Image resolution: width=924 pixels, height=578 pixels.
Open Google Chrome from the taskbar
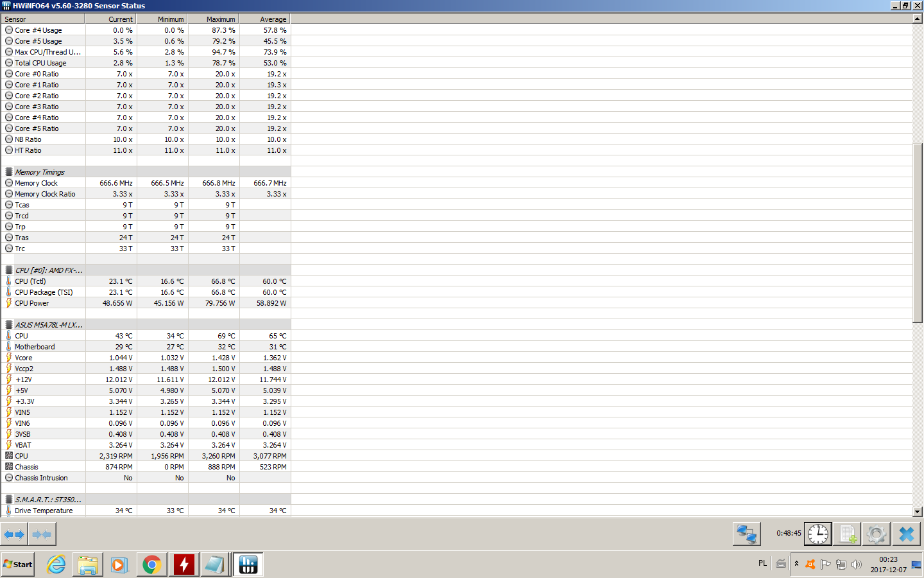[x=152, y=565]
